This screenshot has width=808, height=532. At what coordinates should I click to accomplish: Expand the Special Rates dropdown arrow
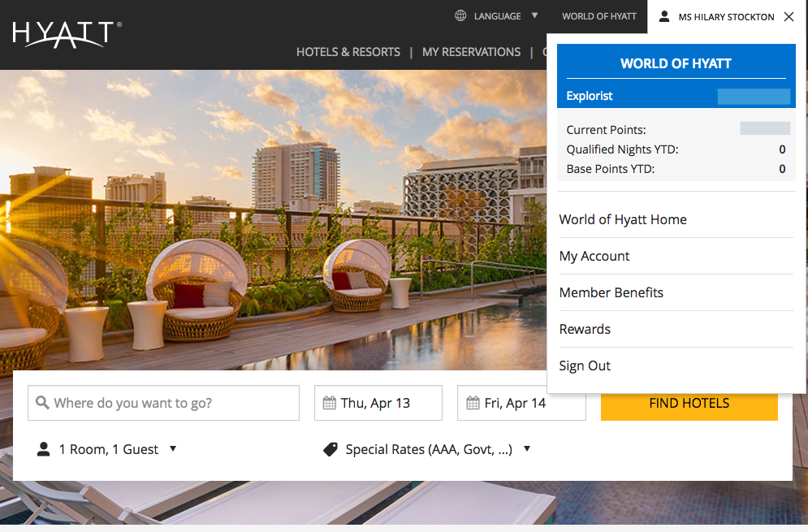click(x=527, y=448)
